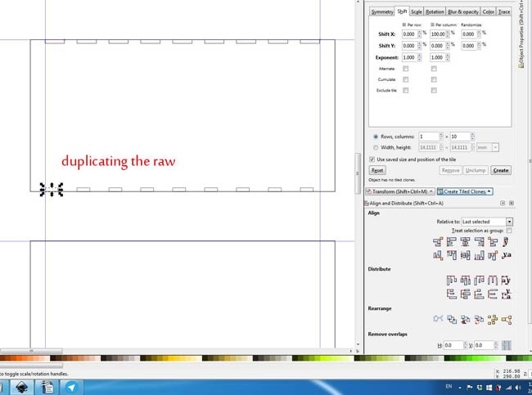Click the Align bottom edges icon
532x395 pixels.
tap(479, 255)
